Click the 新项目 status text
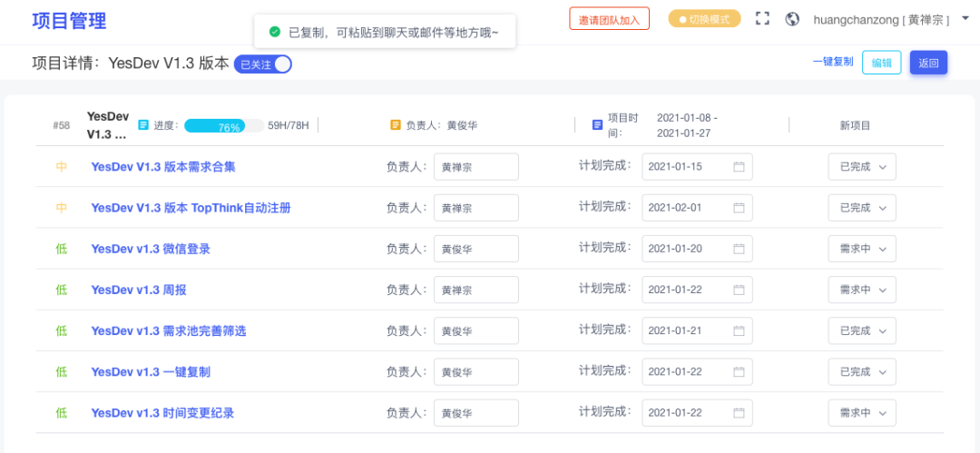980x453 pixels. point(855,125)
